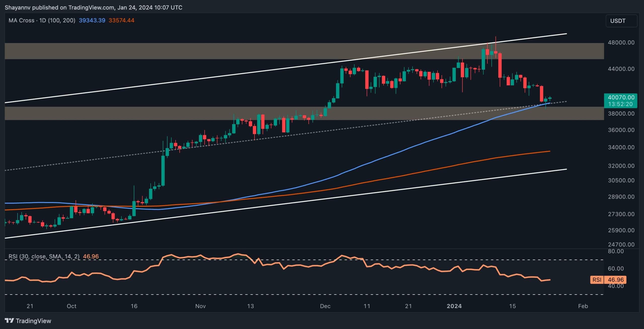Click the 24700.00 price axis label
The height and width of the screenshot is (329, 644).
point(621,244)
